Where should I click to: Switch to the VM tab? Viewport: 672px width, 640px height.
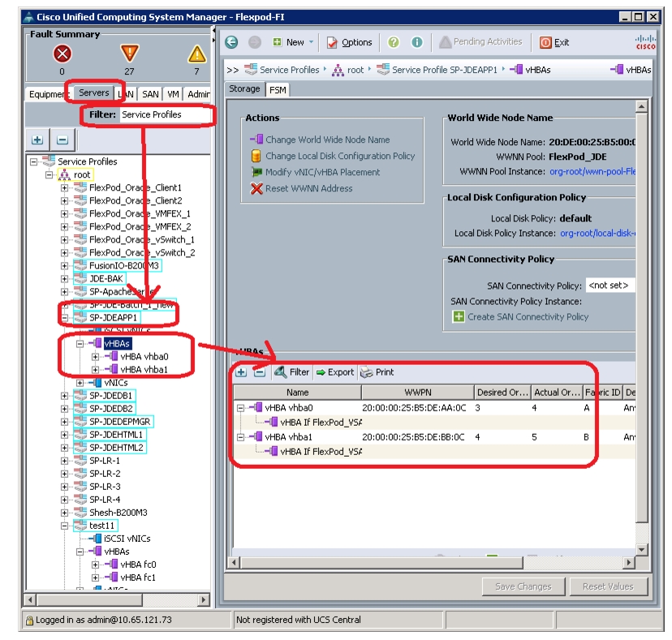tap(173, 94)
